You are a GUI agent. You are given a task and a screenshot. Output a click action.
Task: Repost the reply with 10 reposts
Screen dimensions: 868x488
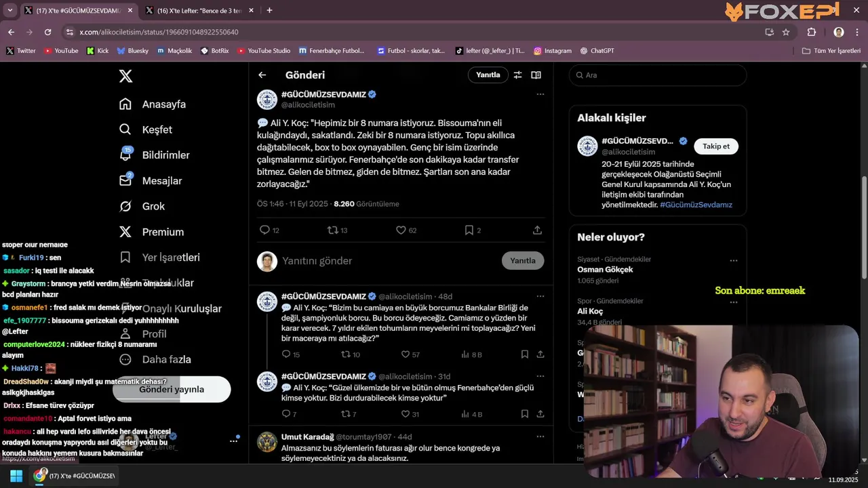[x=351, y=354]
